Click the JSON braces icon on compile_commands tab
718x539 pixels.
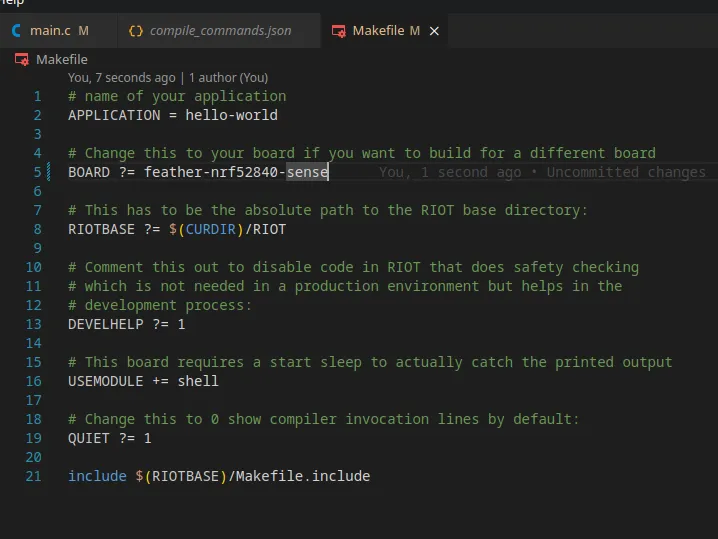coord(136,31)
